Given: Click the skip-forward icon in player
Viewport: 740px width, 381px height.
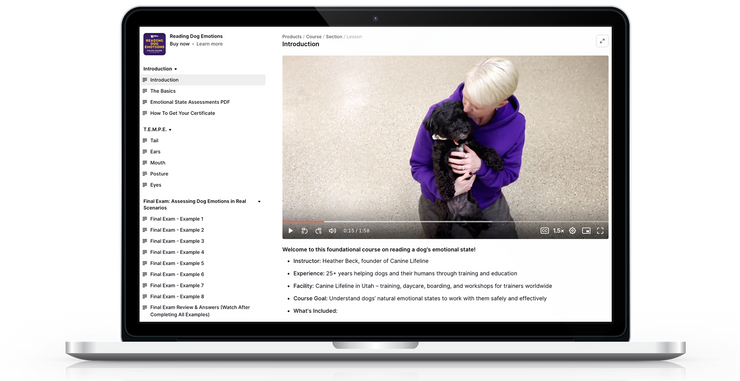Looking at the screenshot, I should [x=318, y=231].
